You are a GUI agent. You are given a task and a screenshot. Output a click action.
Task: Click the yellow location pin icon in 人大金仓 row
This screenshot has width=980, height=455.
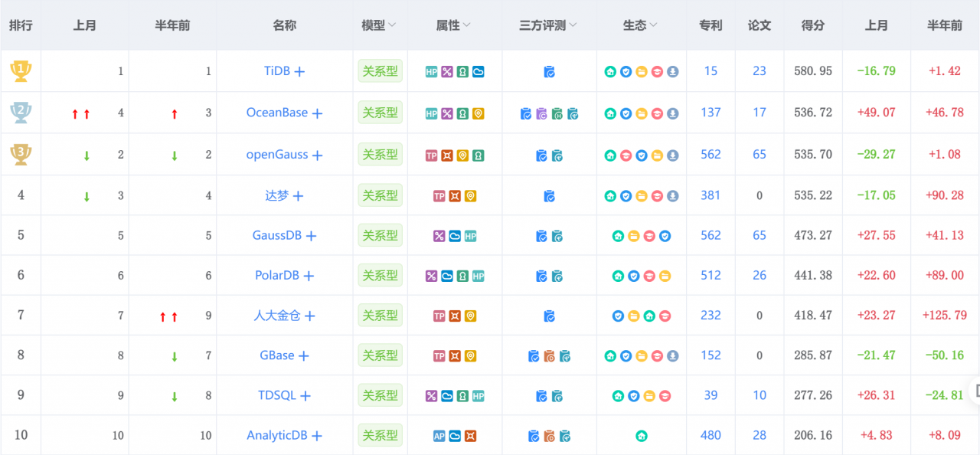point(471,316)
